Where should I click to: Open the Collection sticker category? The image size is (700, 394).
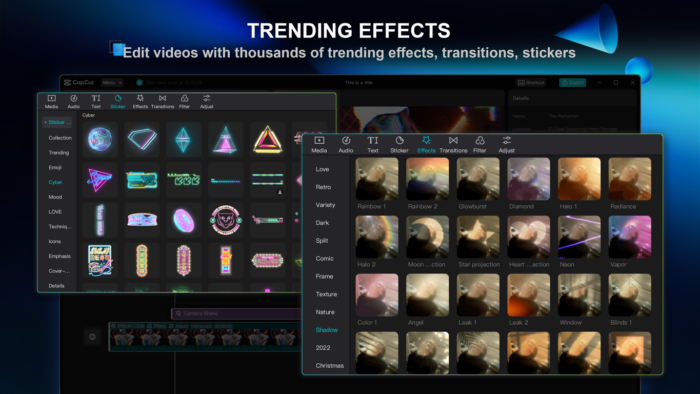pyautogui.click(x=60, y=138)
